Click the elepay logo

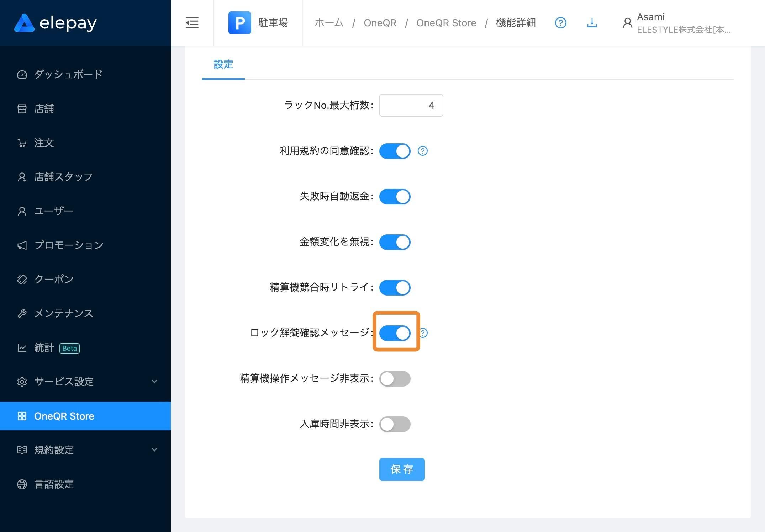[56, 23]
